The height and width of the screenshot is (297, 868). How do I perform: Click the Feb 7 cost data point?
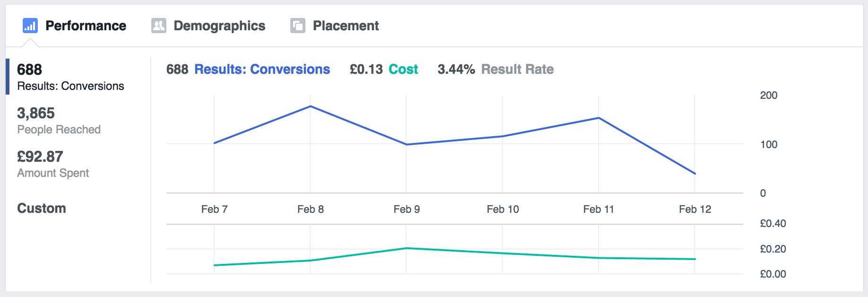tap(214, 265)
